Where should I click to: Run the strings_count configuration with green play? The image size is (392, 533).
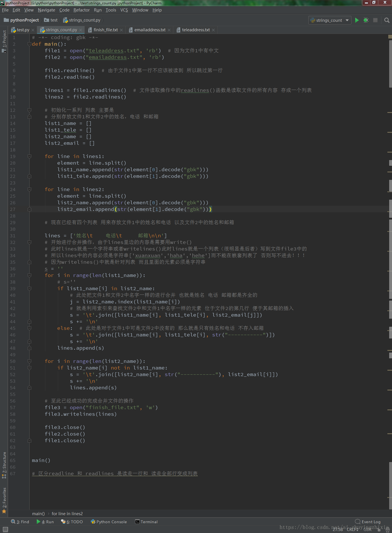coord(357,20)
